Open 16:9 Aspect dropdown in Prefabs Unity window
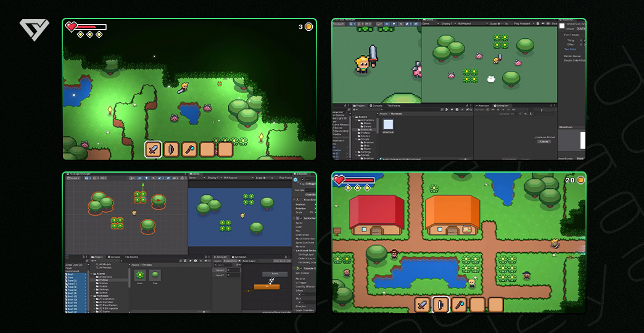This screenshot has width=644, height=333. pos(239,178)
